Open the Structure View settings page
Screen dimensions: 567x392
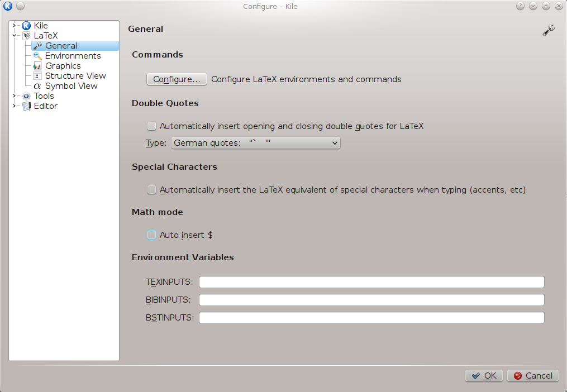click(75, 76)
